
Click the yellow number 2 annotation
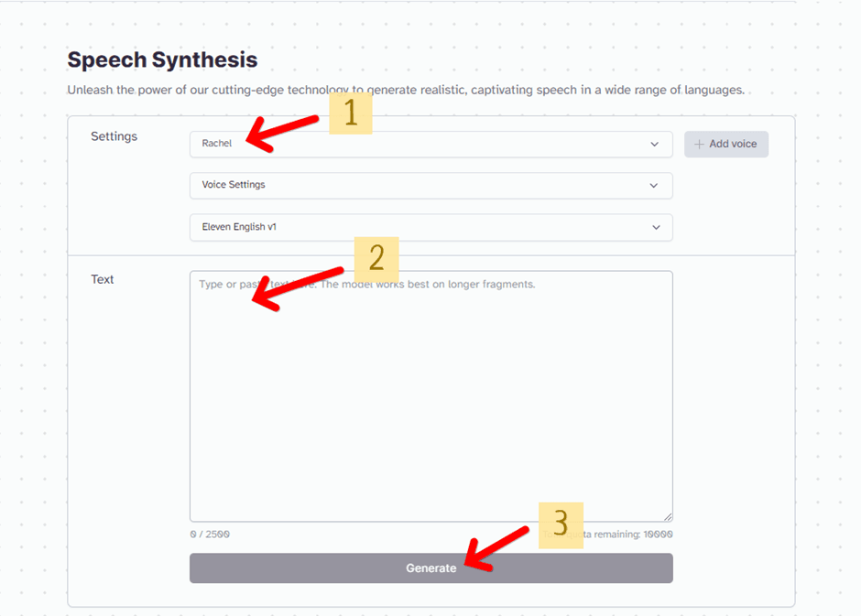pos(376,259)
